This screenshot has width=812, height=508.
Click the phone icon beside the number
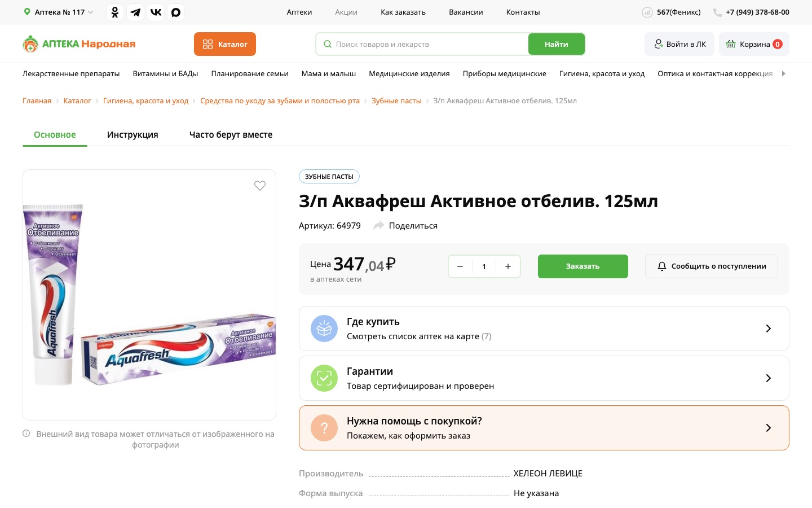(717, 12)
